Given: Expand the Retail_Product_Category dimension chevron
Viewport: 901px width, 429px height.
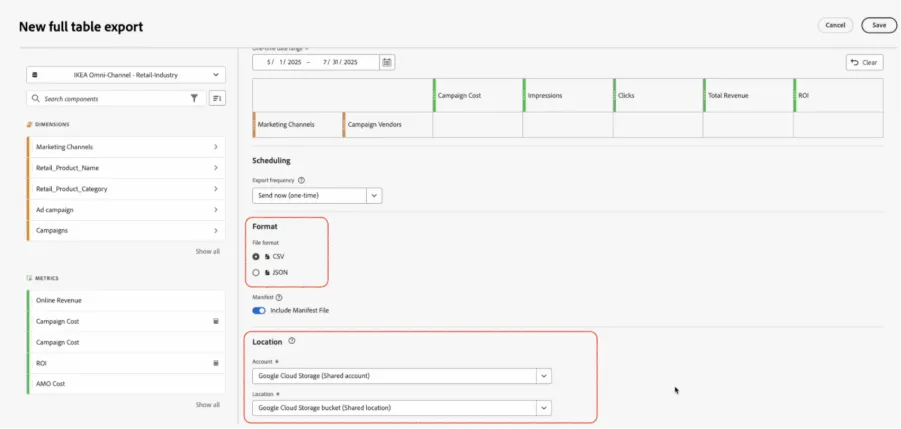Looking at the screenshot, I should click(216, 189).
